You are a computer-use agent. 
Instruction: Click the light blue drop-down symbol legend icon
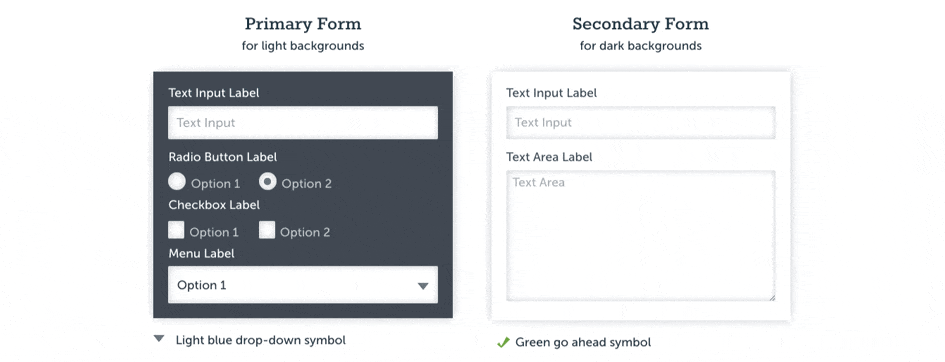[159, 339]
